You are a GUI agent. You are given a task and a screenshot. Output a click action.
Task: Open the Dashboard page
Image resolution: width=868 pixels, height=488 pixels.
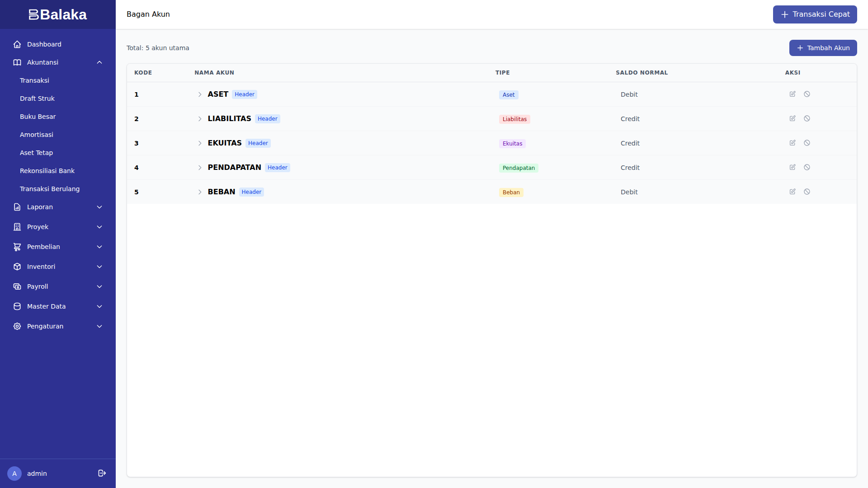[x=44, y=44]
